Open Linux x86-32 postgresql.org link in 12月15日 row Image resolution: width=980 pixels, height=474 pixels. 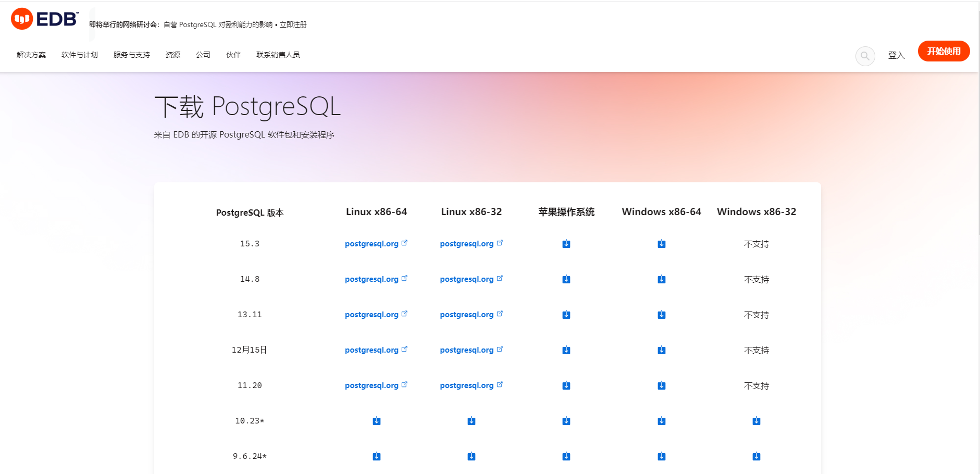[472, 350]
